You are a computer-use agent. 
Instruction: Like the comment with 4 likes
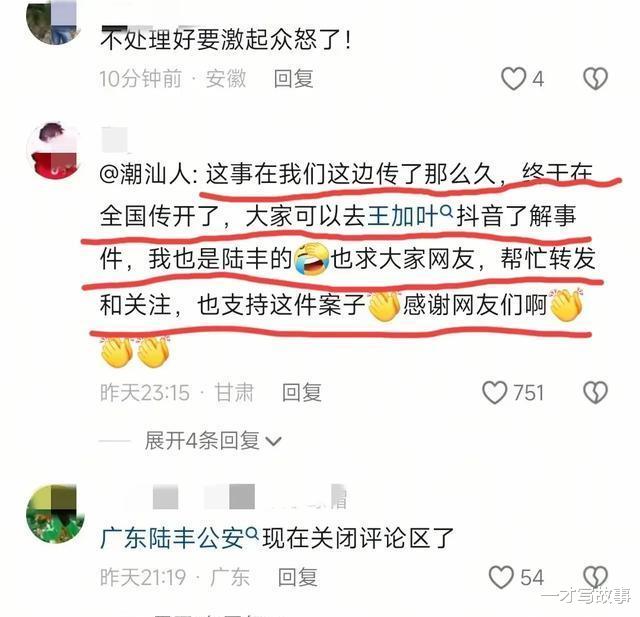pos(513,78)
